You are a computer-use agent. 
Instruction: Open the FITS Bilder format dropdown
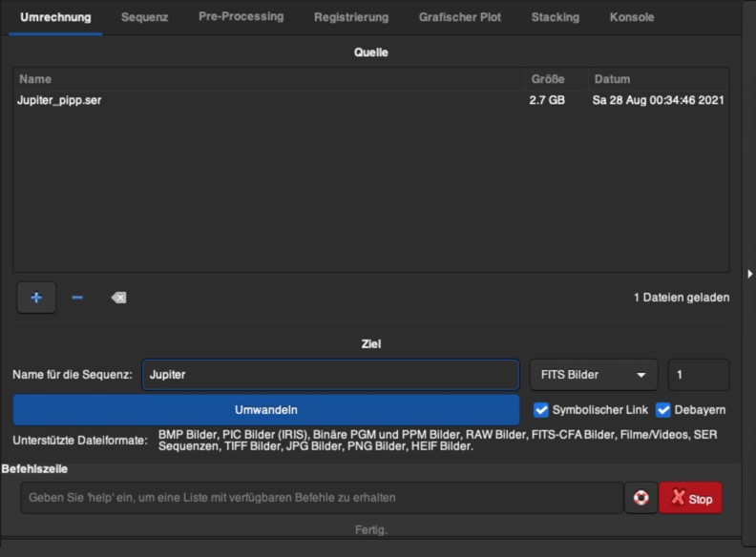[593, 375]
